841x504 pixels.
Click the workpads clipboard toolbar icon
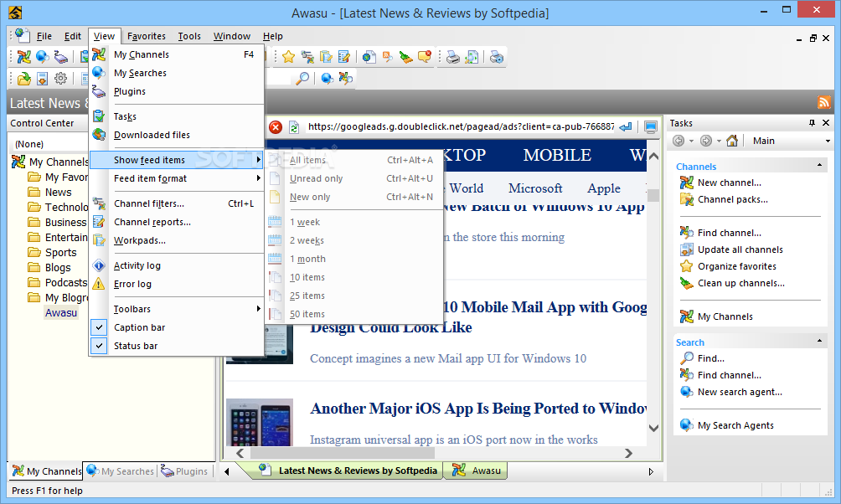pyautogui.click(x=326, y=57)
